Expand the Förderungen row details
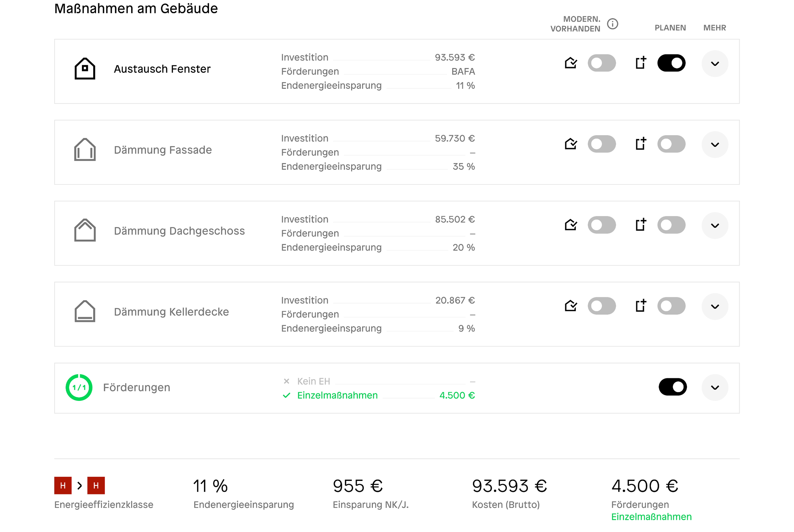The width and height of the screenshot is (794, 532). [715, 387]
